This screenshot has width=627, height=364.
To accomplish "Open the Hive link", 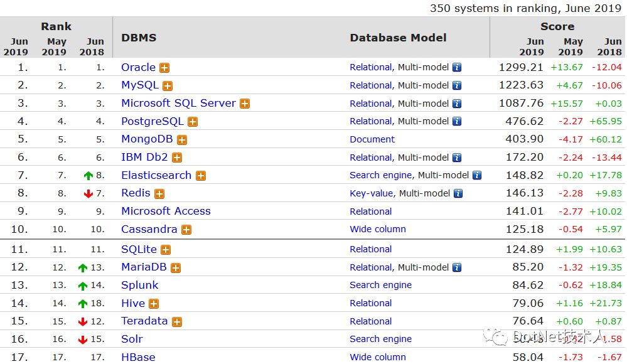I will 133,303.
